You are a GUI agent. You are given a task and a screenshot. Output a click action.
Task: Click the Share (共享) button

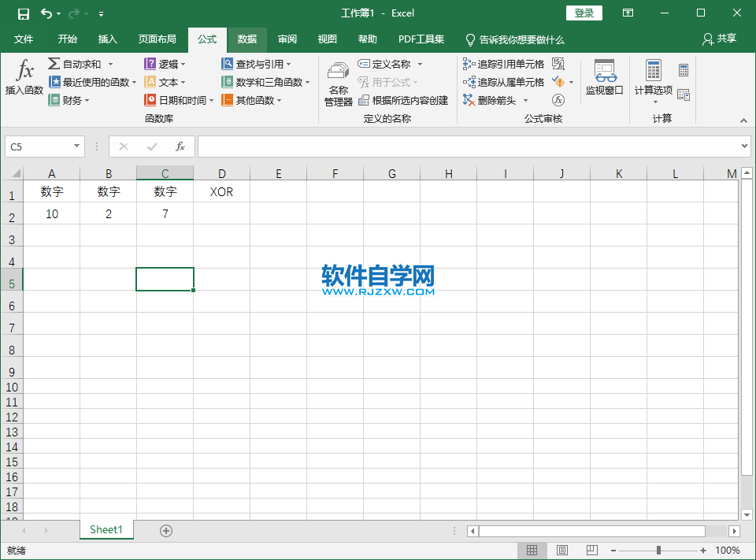(719, 39)
